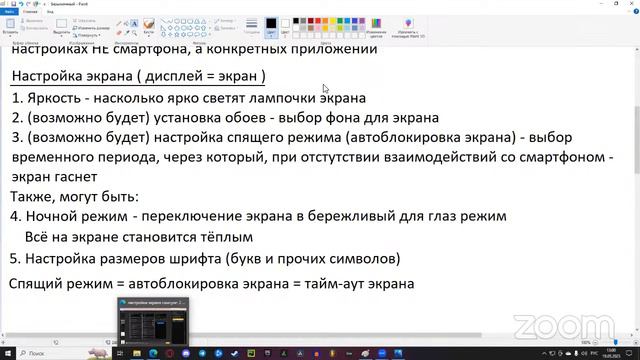640x360 pixels.
Task: Open Edit colors palette dialog
Action: (x=376, y=28)
